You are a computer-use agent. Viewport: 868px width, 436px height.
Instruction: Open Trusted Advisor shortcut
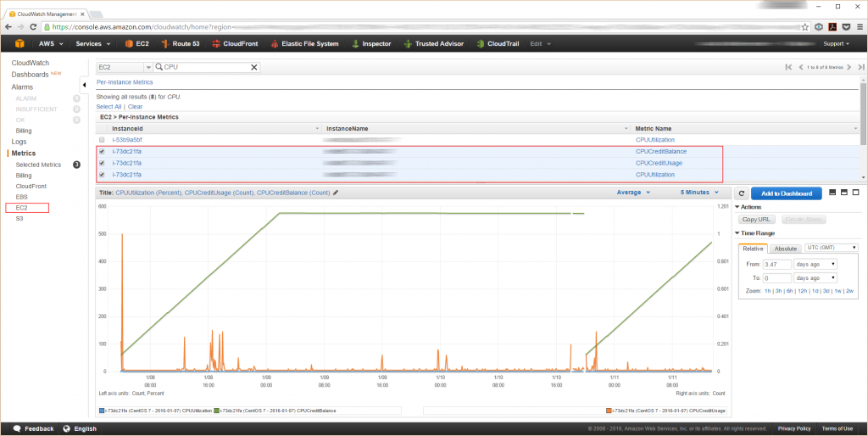tap(433, 44)
